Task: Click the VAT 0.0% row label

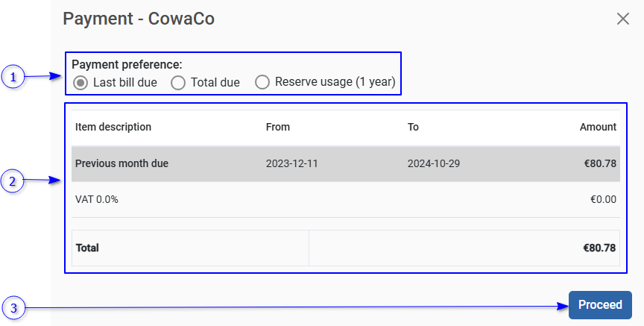Action: coord(97,199)
